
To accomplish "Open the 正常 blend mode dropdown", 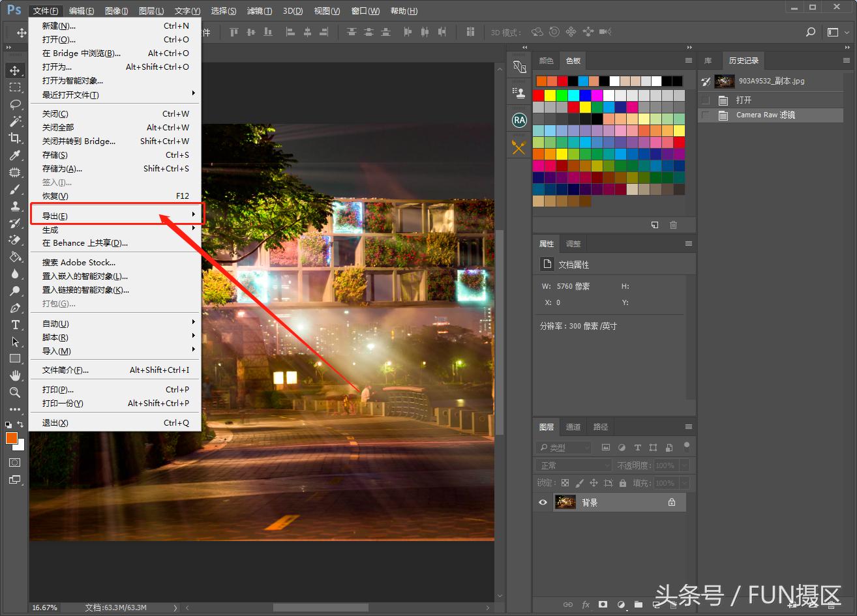I will (x=574, y=465).
